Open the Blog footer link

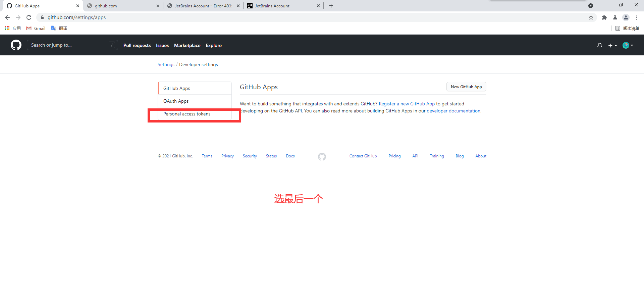click(x=460, y=156)
